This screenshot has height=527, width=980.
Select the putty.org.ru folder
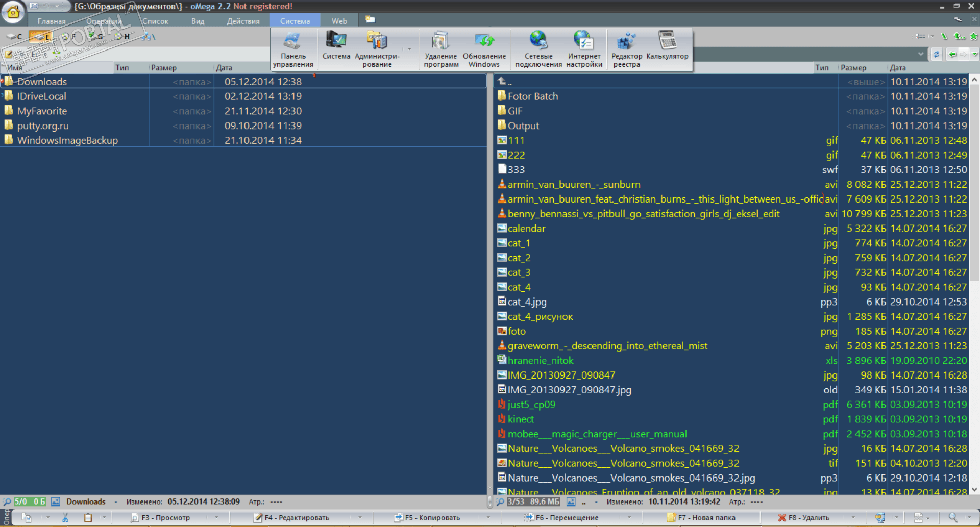(x=243, y=126)
